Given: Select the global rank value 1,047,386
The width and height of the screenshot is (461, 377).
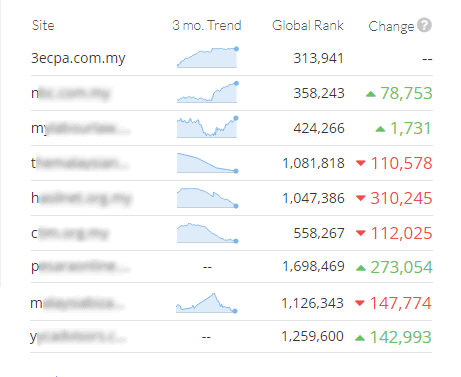Looking at the screenshot, I should tap(313, 198).
